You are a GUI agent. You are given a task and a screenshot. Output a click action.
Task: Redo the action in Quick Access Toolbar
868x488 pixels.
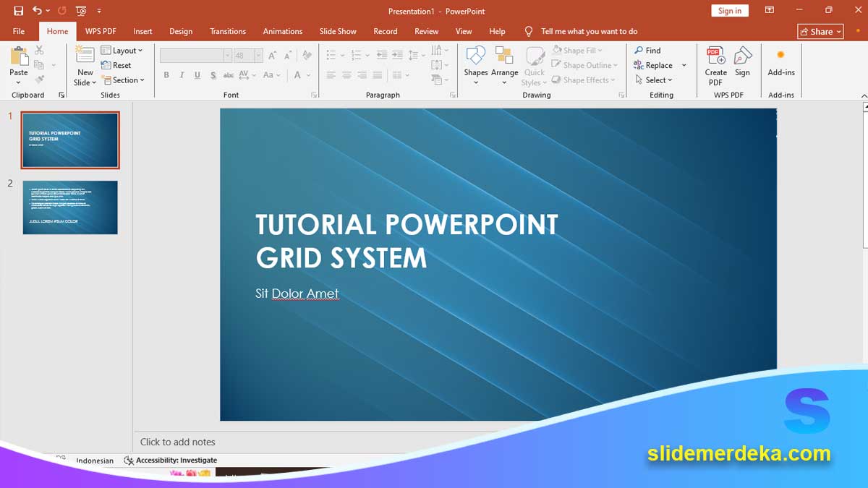(x=61, y=11)
